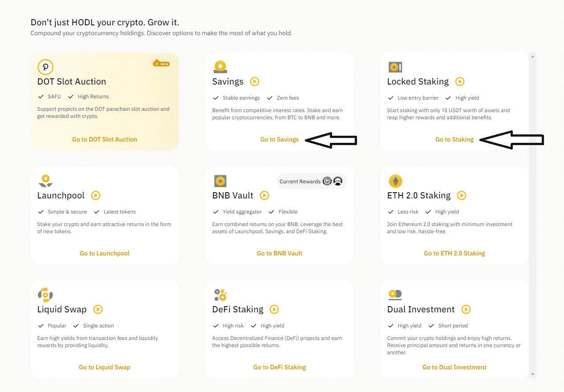
Task: Open the Go to Savings link
Action: tap(280, 139)
